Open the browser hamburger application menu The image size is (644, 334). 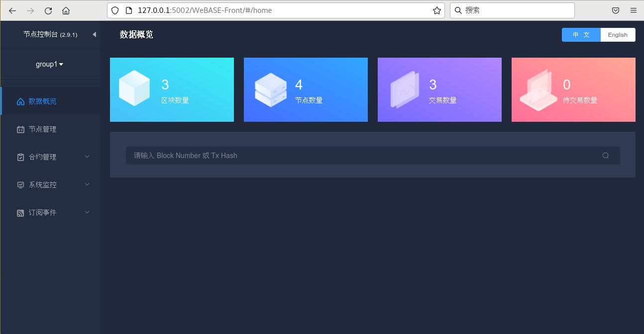click(x=633, y=10)
